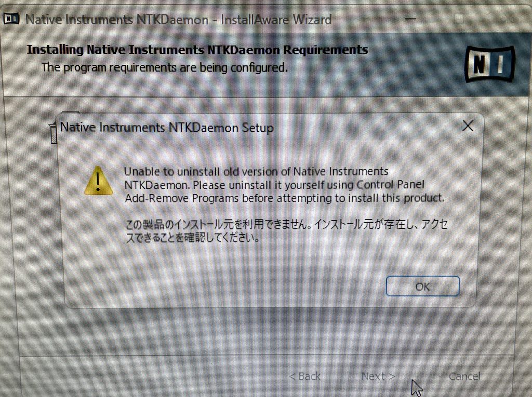Click the Native Instruments NI logo
Screen dimensions: 532x397
489,63
